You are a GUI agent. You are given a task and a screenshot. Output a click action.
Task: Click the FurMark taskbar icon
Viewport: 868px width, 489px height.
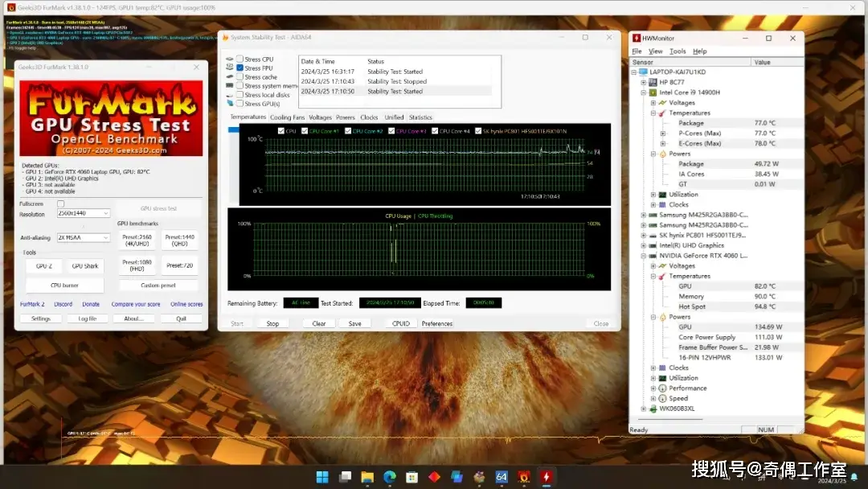click(524, 477)
